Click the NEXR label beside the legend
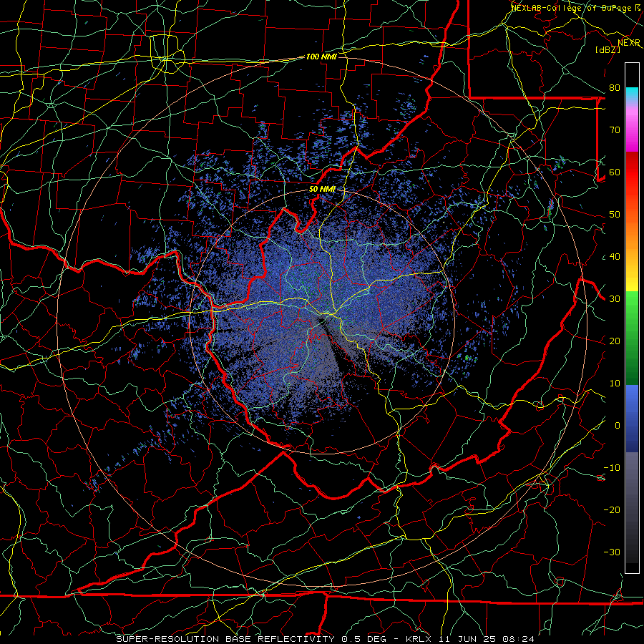This screenshot has width=644, height=644. pyautogui.click(x=629, y=43)
